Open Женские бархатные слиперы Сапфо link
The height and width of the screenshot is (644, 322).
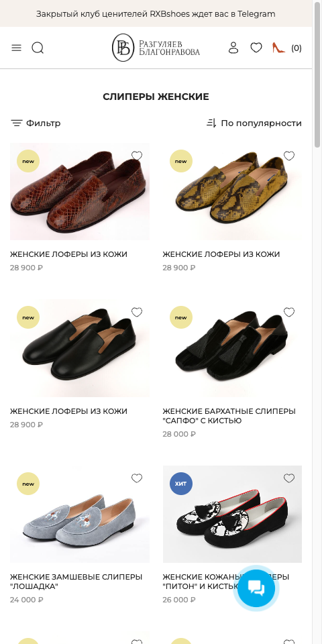pos(229,416)
